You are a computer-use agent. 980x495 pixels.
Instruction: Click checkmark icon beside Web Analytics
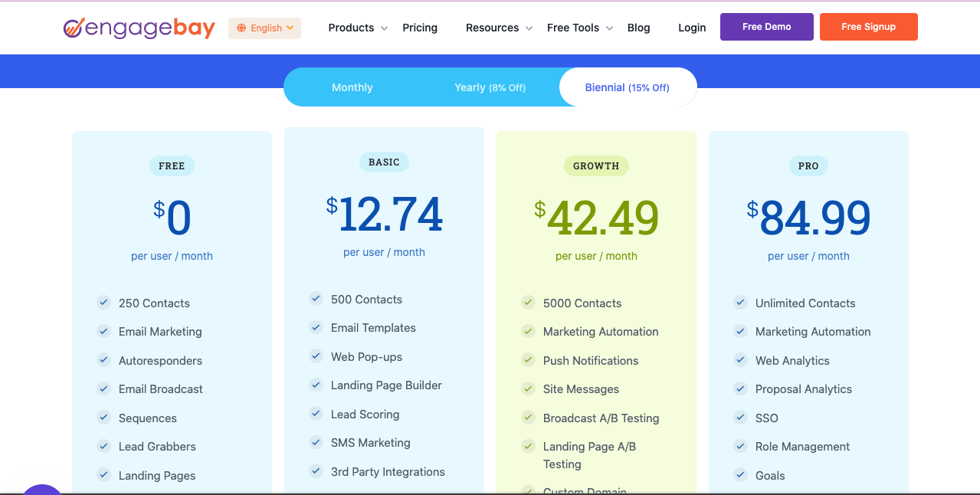click(740, 360)
